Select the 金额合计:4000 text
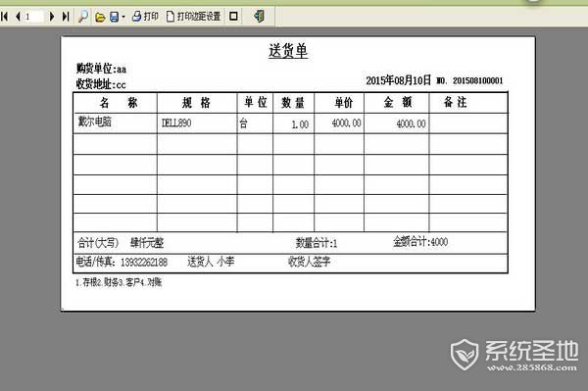The image size is (588, 391). [x=420, y=242]
